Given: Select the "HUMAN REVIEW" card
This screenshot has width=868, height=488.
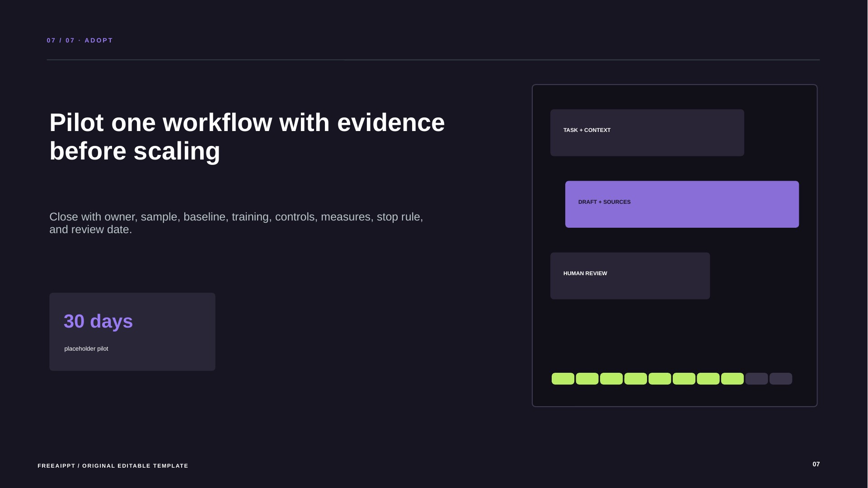Looking at the screenshot, I should pyautogui.click(x=630, y=276).
